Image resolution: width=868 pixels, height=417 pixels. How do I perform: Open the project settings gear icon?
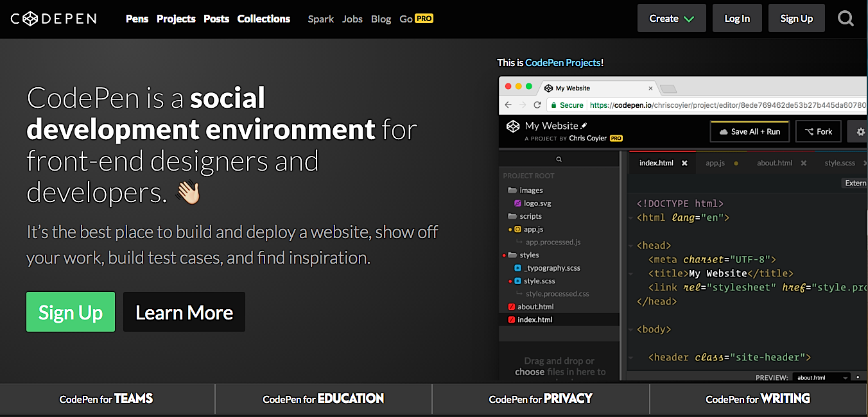[861, 132]
